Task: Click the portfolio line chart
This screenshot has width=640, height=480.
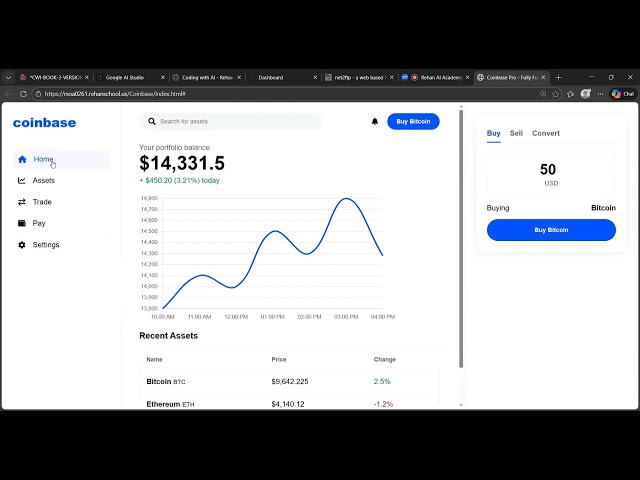Action: (x=267, y=257)
